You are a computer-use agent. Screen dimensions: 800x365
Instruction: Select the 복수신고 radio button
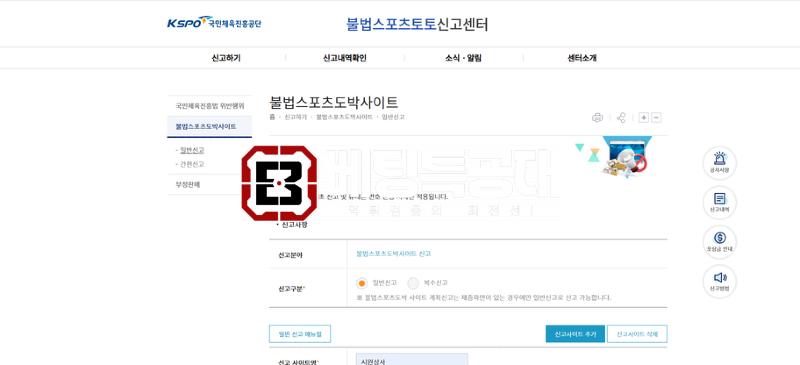[413, 283]
